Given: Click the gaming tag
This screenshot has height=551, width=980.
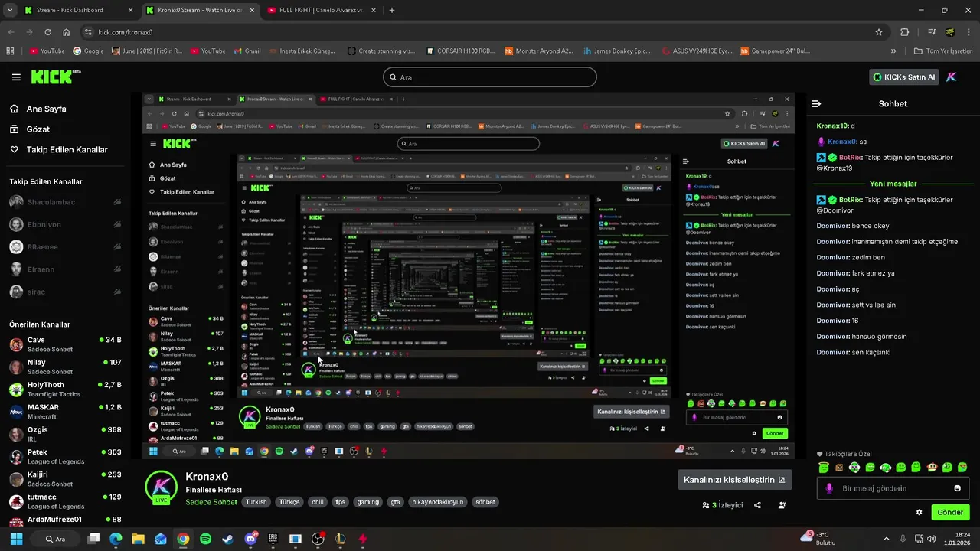Looking at the screenshot, I should 367,502.
